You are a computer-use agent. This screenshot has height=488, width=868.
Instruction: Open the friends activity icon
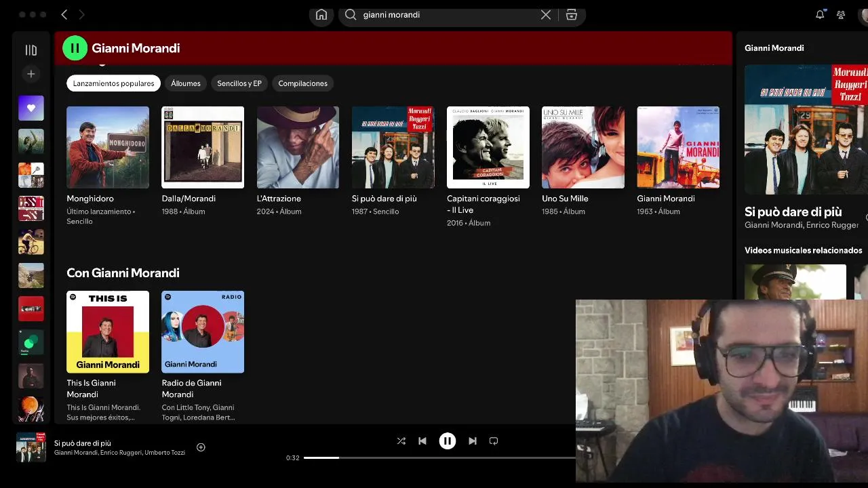(841, 14)
